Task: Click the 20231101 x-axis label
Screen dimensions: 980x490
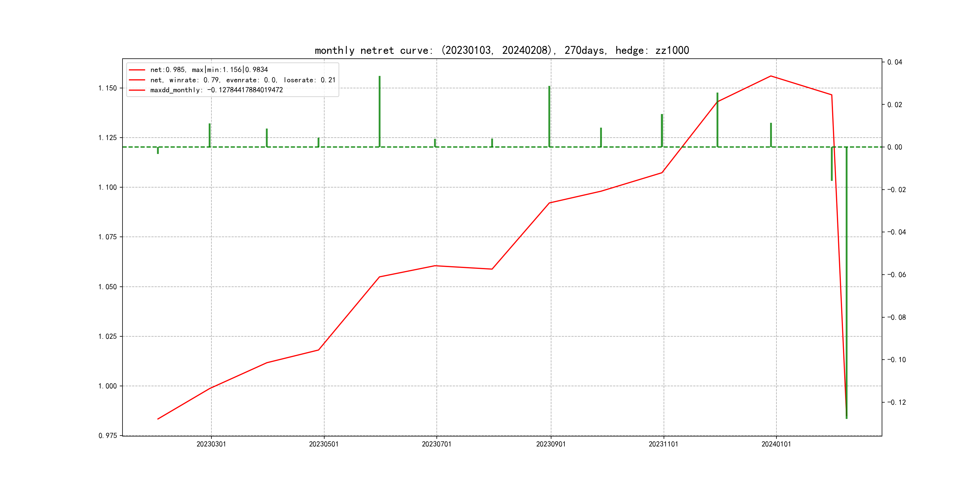Action: 664,444
